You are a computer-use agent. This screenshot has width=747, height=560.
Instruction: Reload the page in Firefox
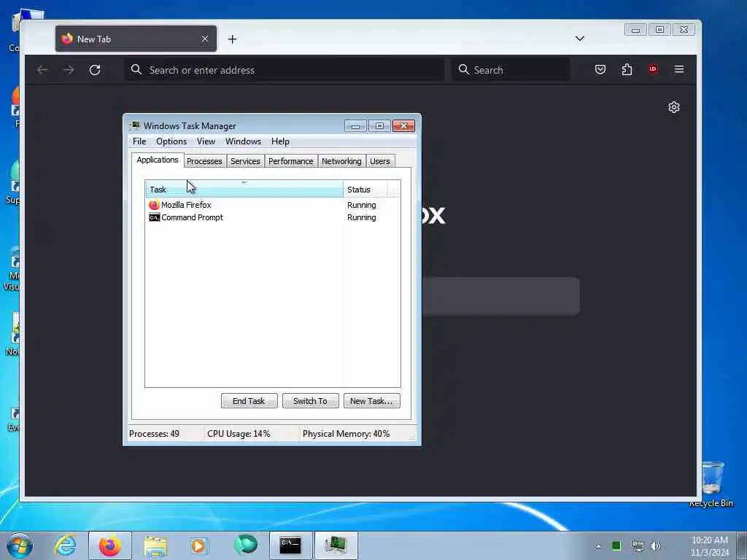(x=95, y=70)
